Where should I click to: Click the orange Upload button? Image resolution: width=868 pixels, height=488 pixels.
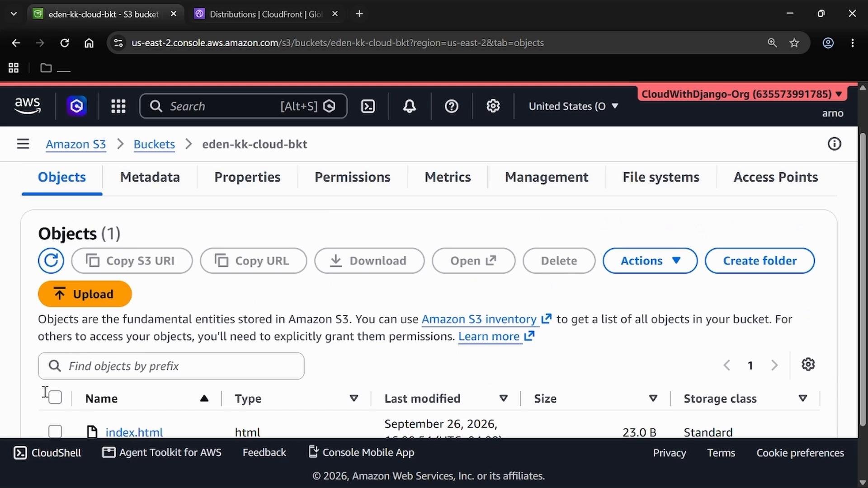click(x=85, y=294)
